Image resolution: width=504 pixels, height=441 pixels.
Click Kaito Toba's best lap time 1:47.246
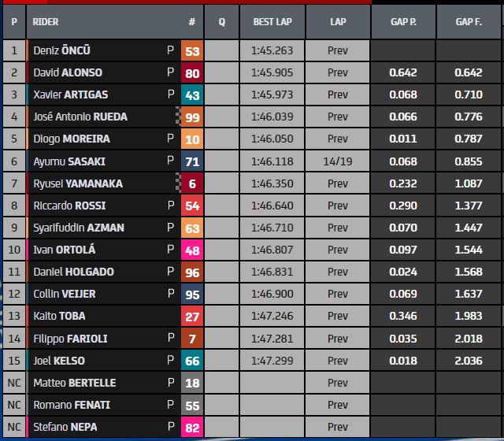coord(272,316)
